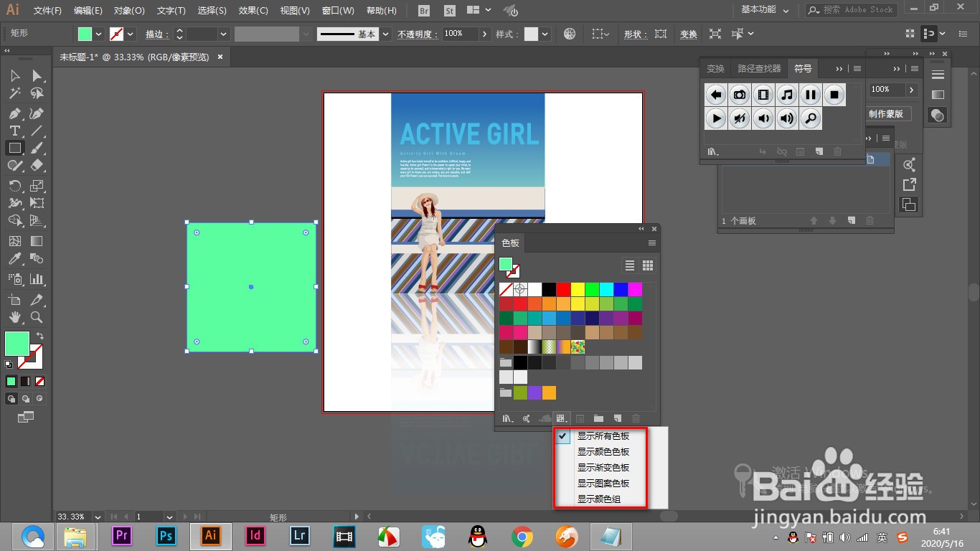Viewport: 980px width, 551px height.
Task: Click the Adobe Stock search field
Action: 851,10
